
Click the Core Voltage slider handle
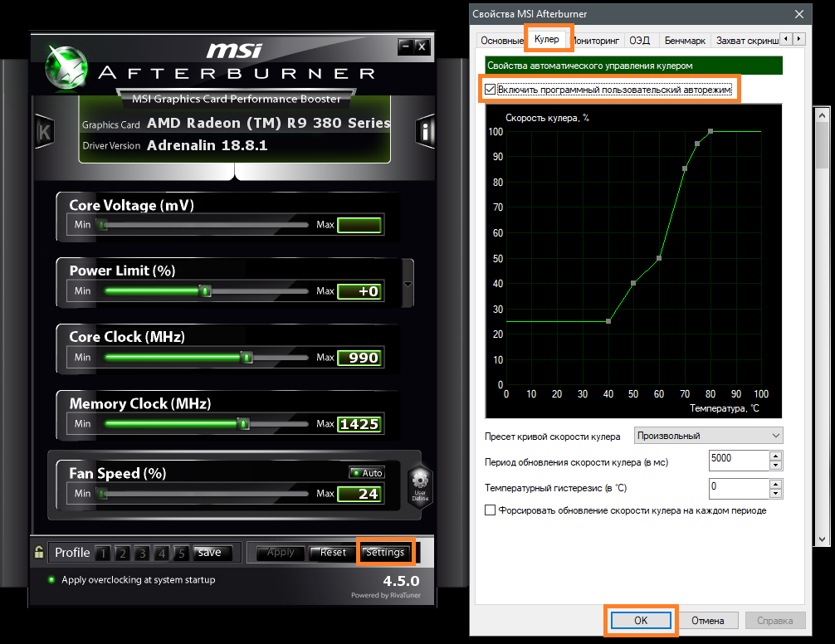coord(103,225)
